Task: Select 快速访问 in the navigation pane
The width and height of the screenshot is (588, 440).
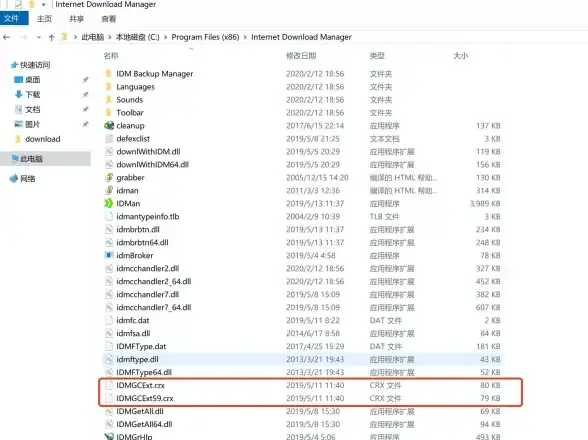Action: [35, 65]
